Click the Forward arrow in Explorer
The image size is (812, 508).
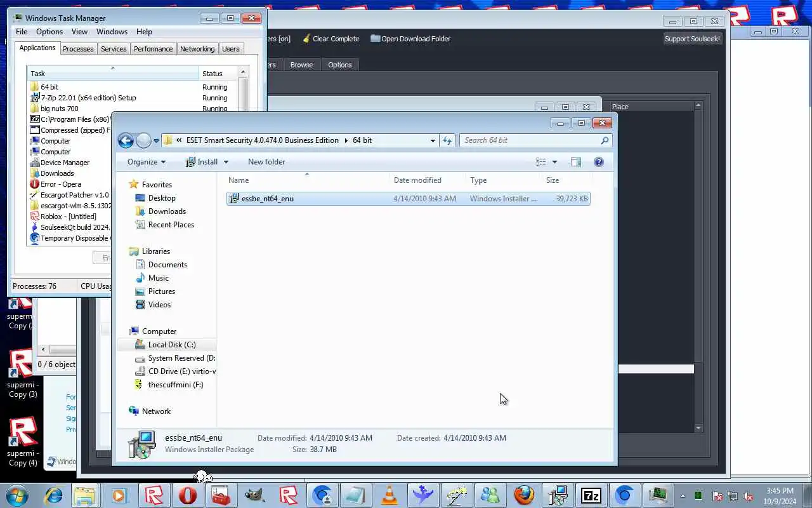(144, 140)
